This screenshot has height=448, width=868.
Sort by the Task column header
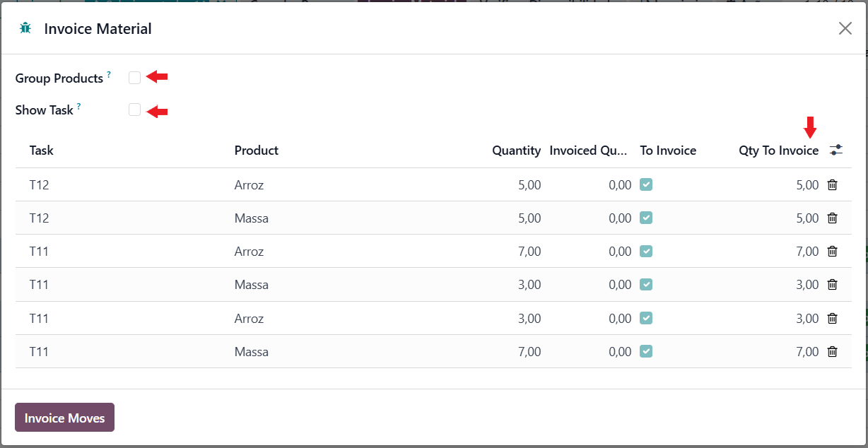coord(42,151)
